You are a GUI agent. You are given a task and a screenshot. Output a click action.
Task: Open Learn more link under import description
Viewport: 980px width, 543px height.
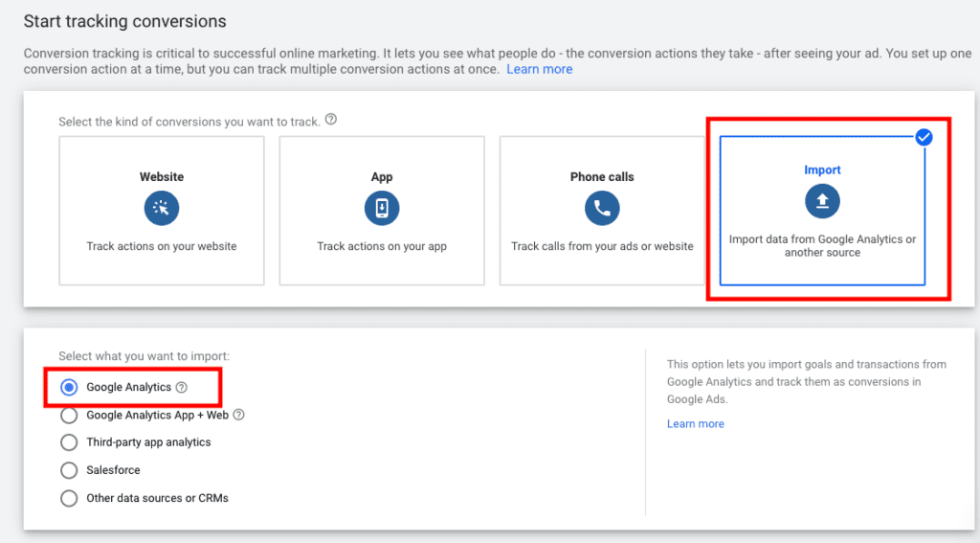[695, 424]
